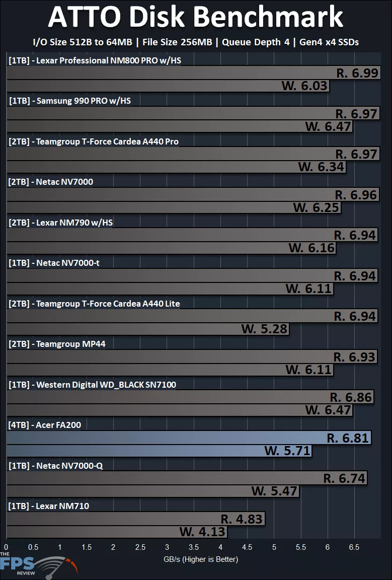This screenshot has width=392, height=580.
Task: Select the Netac NV7000-t label
Action: 54,263
